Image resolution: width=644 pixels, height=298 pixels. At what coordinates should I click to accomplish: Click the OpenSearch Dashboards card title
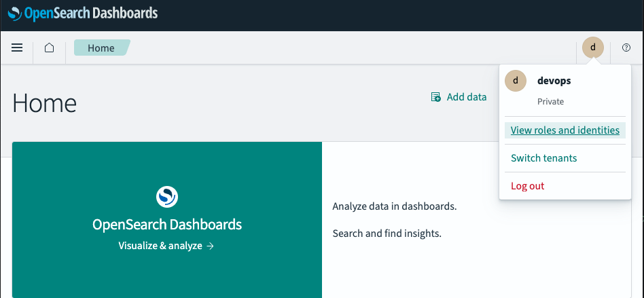click(x=167, y=225)
